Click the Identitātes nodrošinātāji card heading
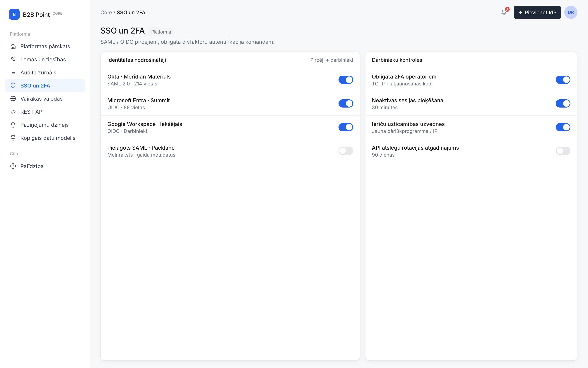Viewport: 588px width, 368px height. tap(137, 60)
